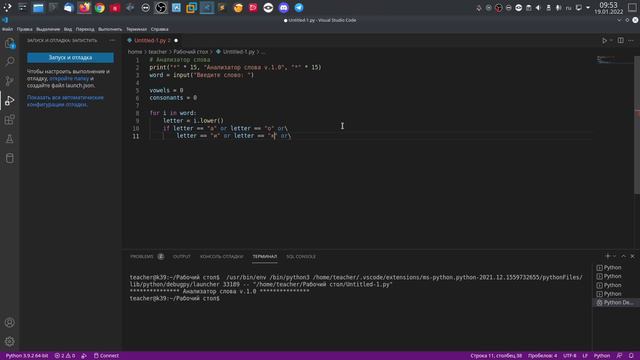The width and height of the screenshot is (640, 360).
Task: Open OBS Studio from the taskbar
Action: [161, 8]
